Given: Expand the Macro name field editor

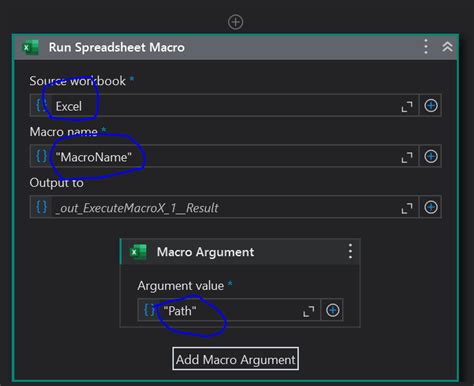Looking at the screenshot, I should tap(407, 157).
